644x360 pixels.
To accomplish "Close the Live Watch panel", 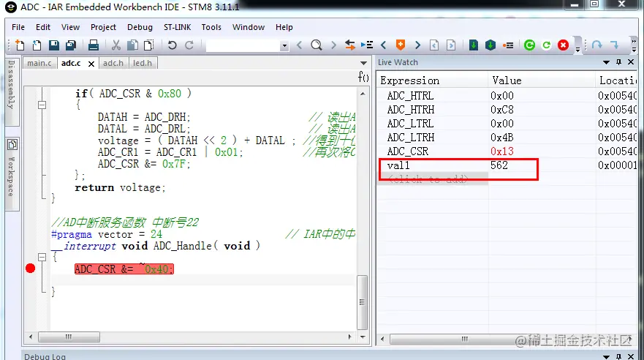I will pyautogui.click(x=631, y=62).
